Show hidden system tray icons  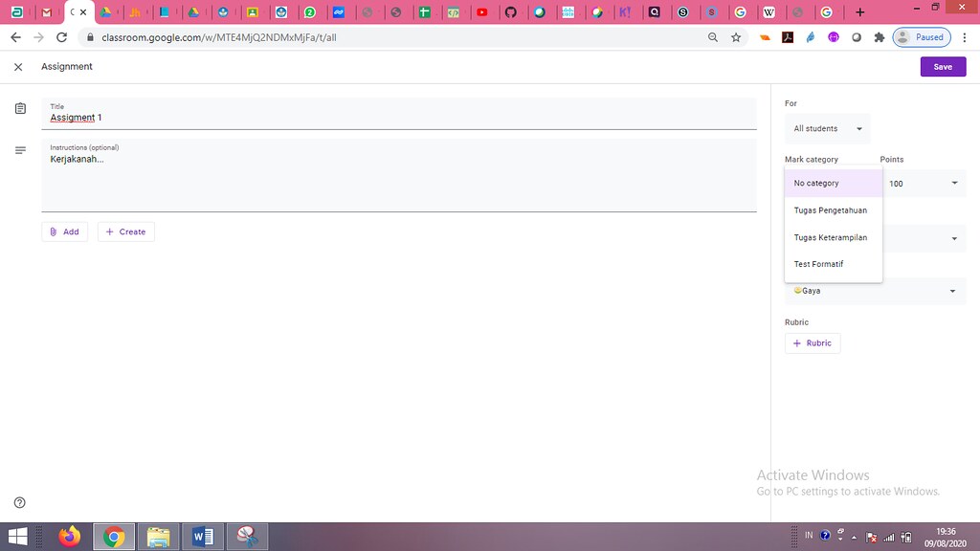coord(854,538)
